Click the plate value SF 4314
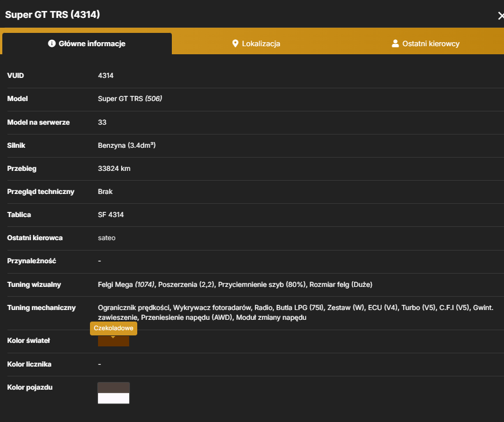504x422 pixels. click(x=111, y=215)
